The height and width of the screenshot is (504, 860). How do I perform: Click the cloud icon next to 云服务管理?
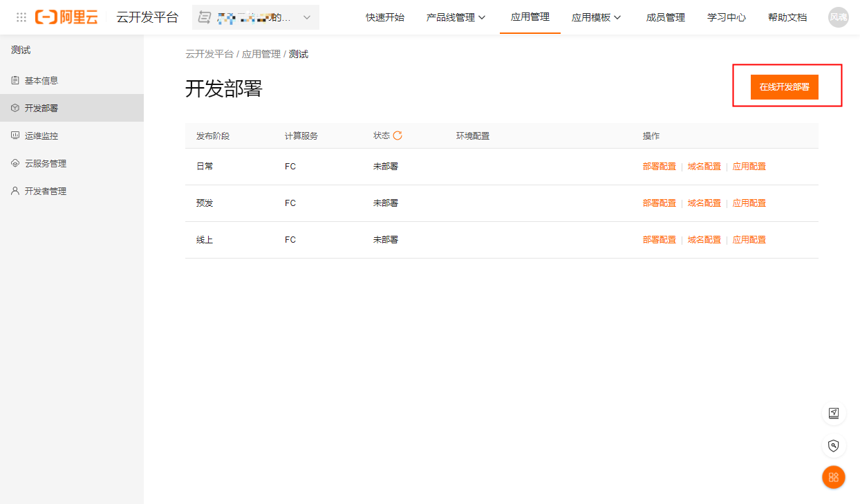[15, 163]
